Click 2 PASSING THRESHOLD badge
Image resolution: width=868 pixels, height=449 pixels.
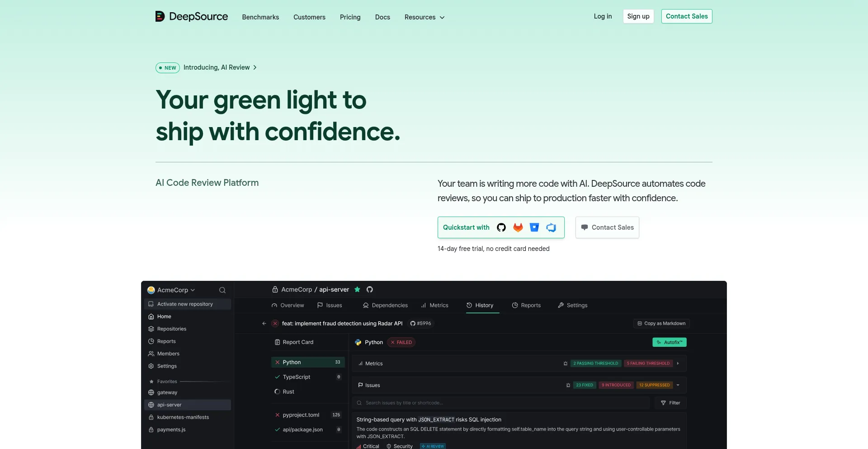(x=595, y=363)
